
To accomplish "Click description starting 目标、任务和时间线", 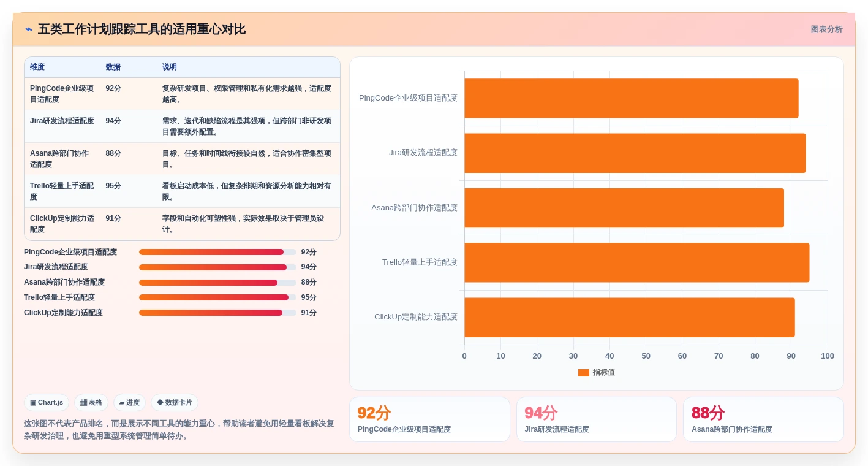I will pos(247,159).
